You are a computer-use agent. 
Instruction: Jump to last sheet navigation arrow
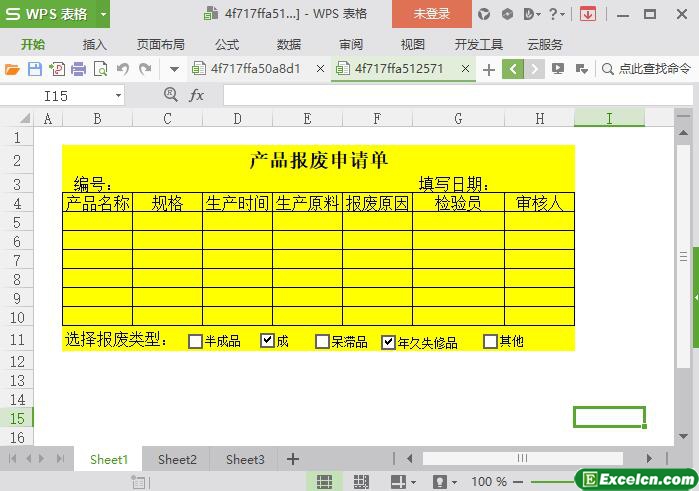pyautogui.click(x=60, y=458)
